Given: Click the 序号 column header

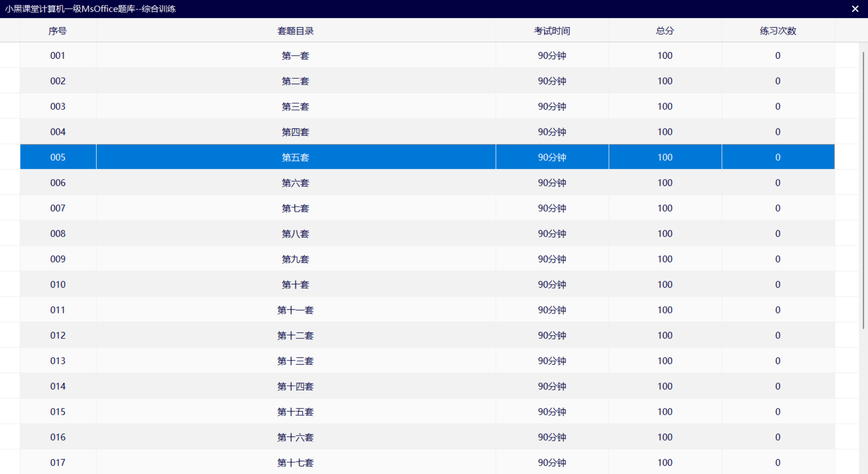Looking at the screenshot, I should click(57, 31).
